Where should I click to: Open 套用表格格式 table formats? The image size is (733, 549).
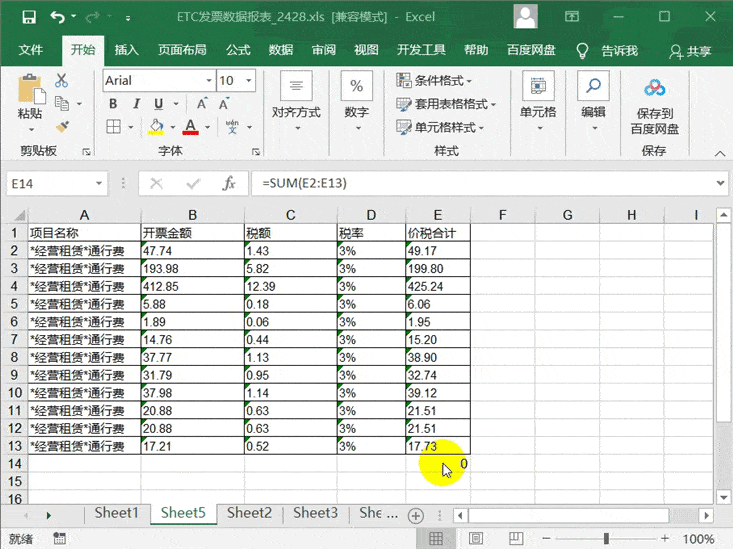446,104
